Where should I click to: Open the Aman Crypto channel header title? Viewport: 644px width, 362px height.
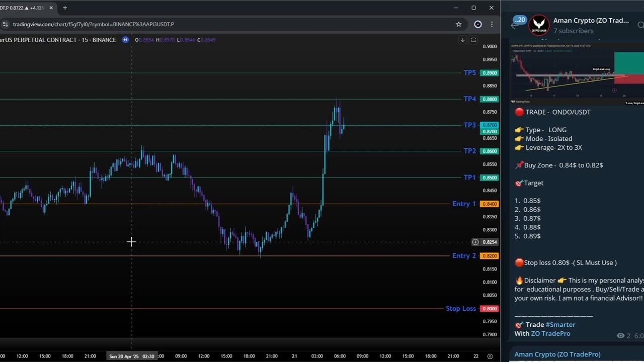coord(591,21)
